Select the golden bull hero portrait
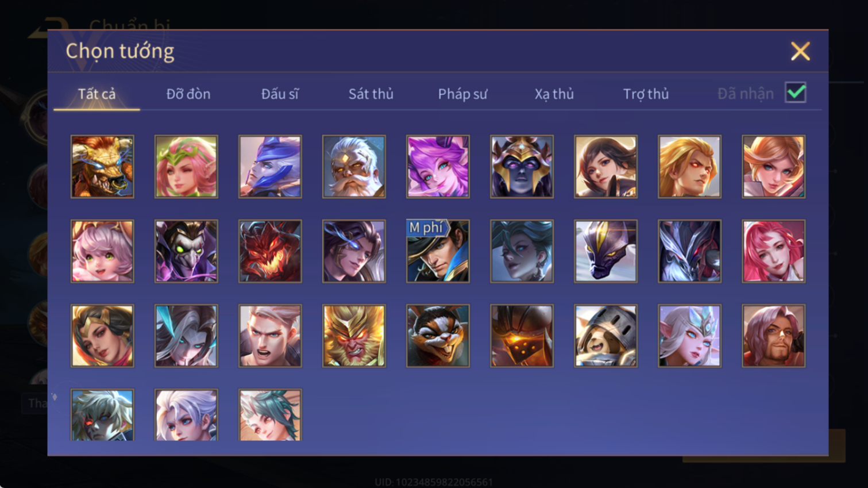Image resolution: width=868 pixels, height=488 pixels. point(102,167)
